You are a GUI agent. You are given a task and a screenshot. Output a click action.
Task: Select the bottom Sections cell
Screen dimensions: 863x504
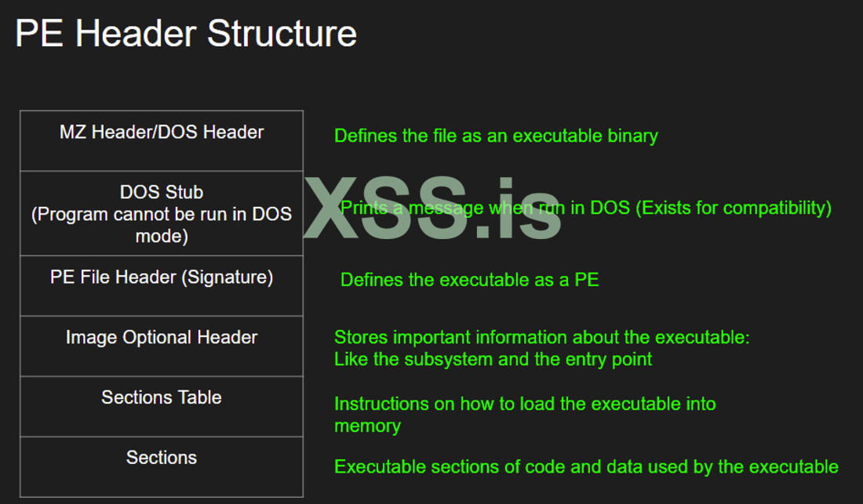162,466
